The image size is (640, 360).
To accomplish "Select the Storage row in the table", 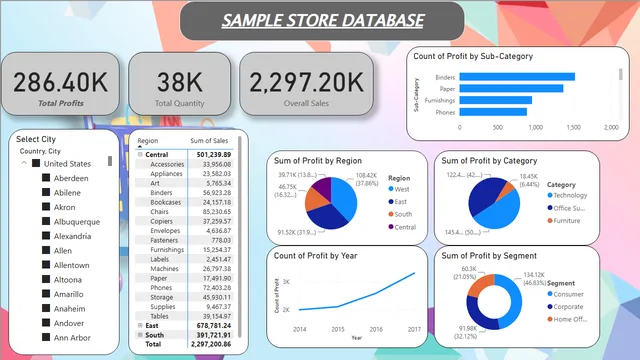I will point(184,297).
